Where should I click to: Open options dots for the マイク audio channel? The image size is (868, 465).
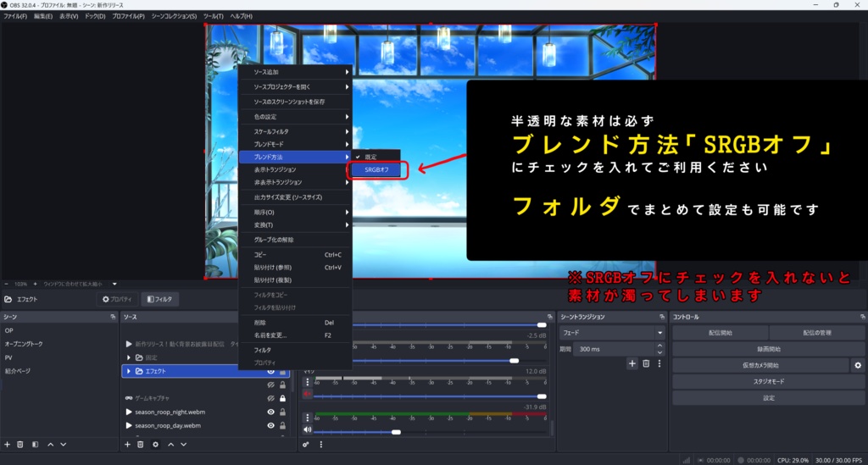coord(307,381)
